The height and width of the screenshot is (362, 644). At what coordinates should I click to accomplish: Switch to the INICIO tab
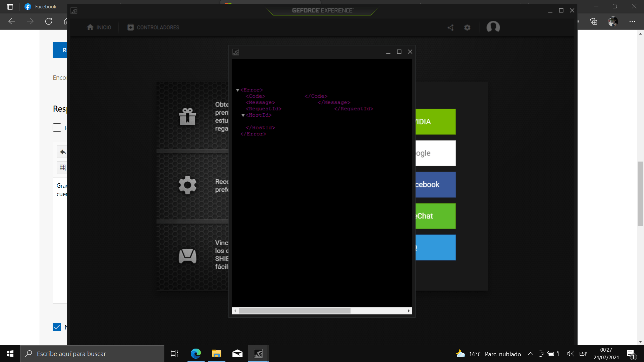[99, 27]
